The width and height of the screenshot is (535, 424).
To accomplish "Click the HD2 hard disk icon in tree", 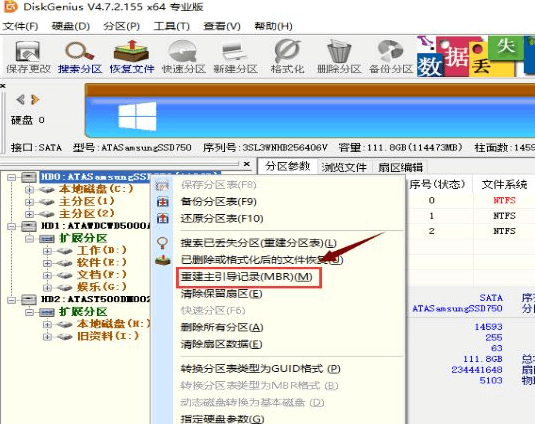I will pyautogui.click(x=29, y=300).
